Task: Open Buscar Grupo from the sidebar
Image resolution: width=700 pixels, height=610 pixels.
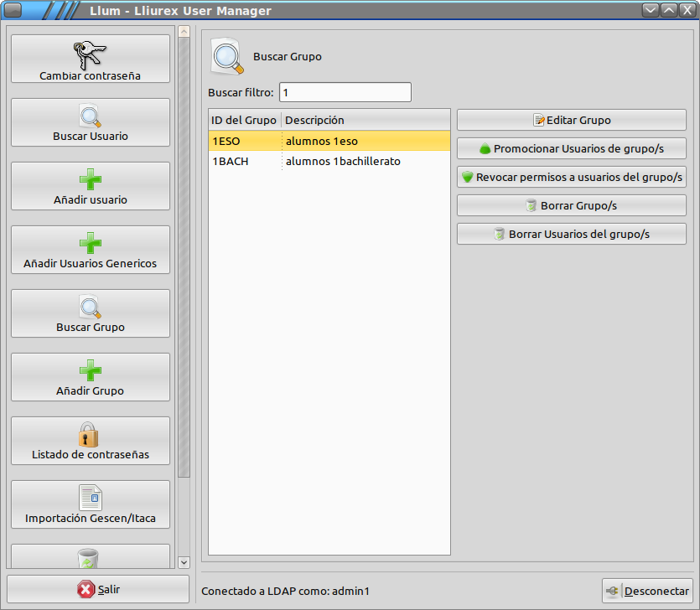Action: pyautogui.click(x=90, y=313)
